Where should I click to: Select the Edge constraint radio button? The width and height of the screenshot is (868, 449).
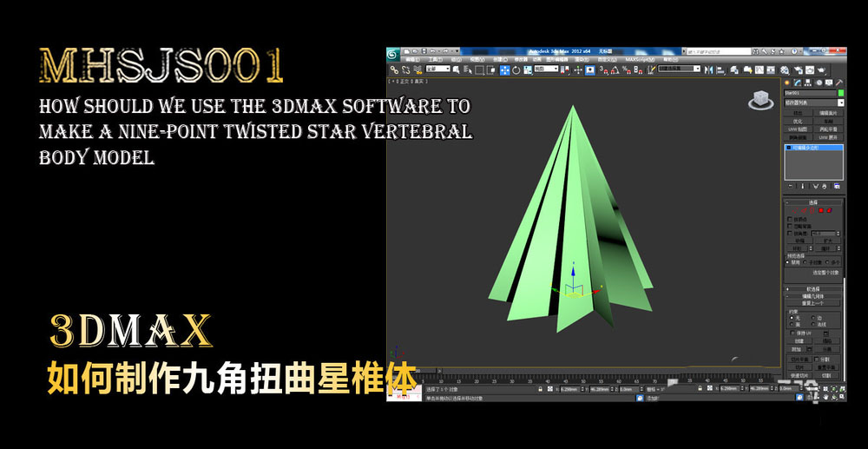click(x=814, y=318)
